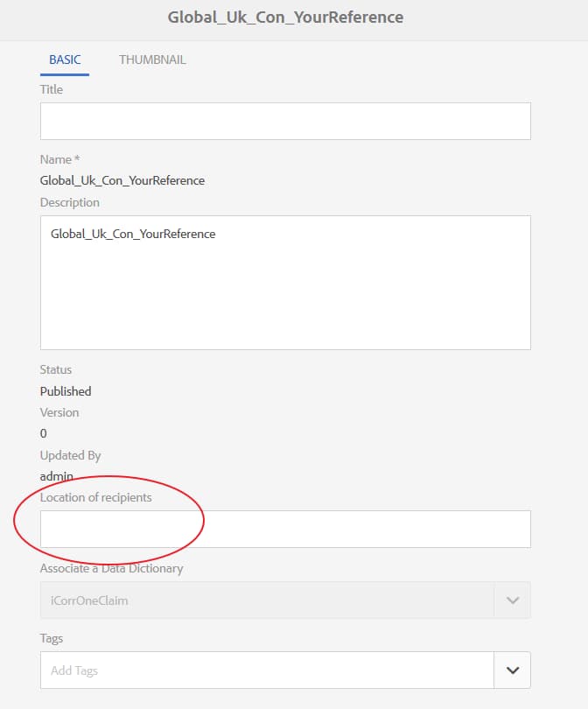This screenshot has height=709, width=588.
Task: Switch to the THUMBNAIL tab
Action: (x=151, y=60)
